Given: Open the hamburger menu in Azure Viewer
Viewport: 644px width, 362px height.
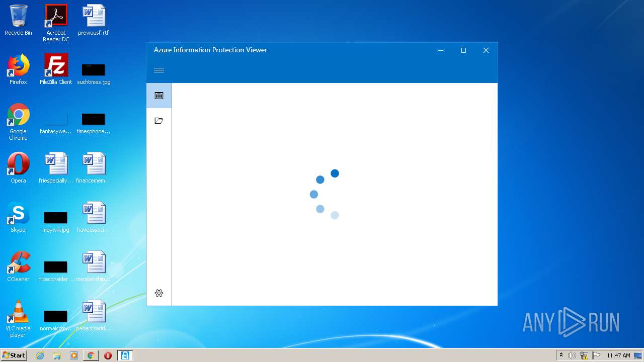Looking at the screenshot, I should click(159, 70).
